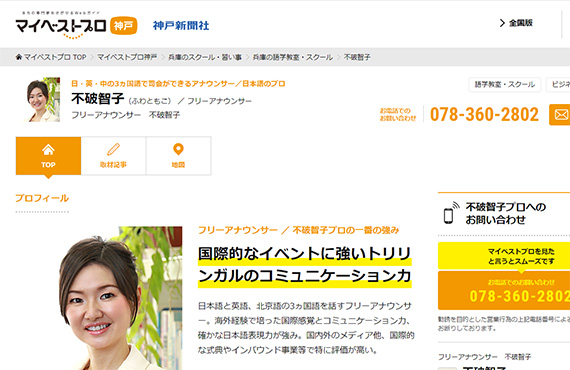Click the name heading 不破智子
Viewport: 570px width, 370px height.
[98, 99]
